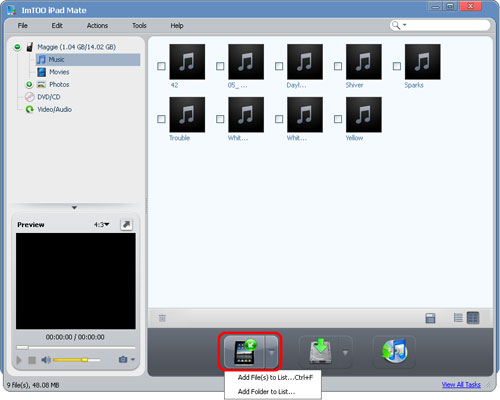
Task: Click the volume speaker icon
Action: coord(46,360)
